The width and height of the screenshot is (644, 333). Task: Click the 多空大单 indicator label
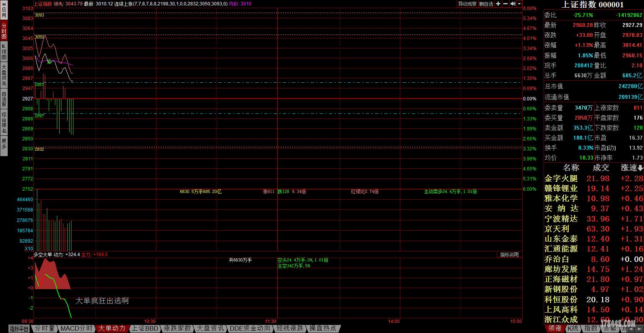point(43,255)
